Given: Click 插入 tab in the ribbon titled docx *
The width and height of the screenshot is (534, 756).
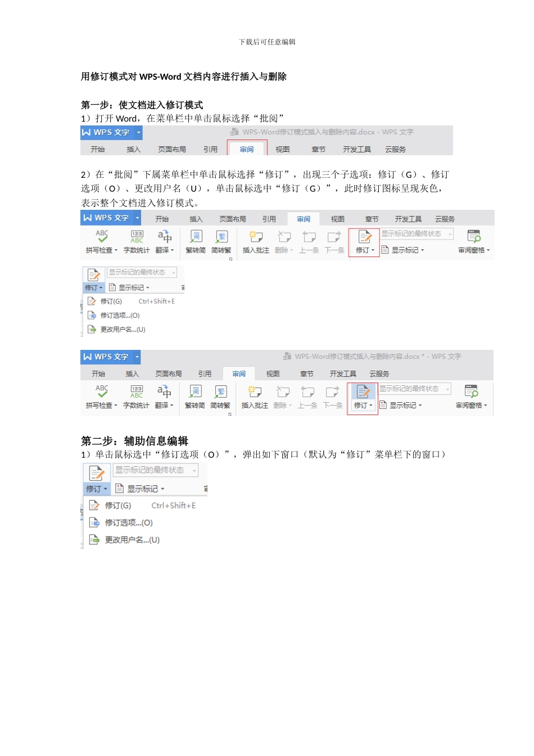Looking at the screenshot, I should [x=132, y=373].
